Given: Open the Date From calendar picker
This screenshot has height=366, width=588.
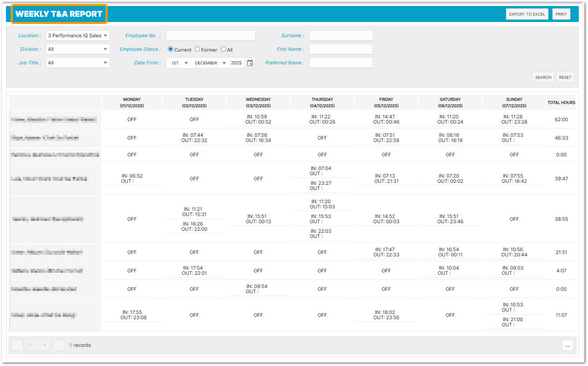Looking at the screenshot, I should (x=250, y=63).
